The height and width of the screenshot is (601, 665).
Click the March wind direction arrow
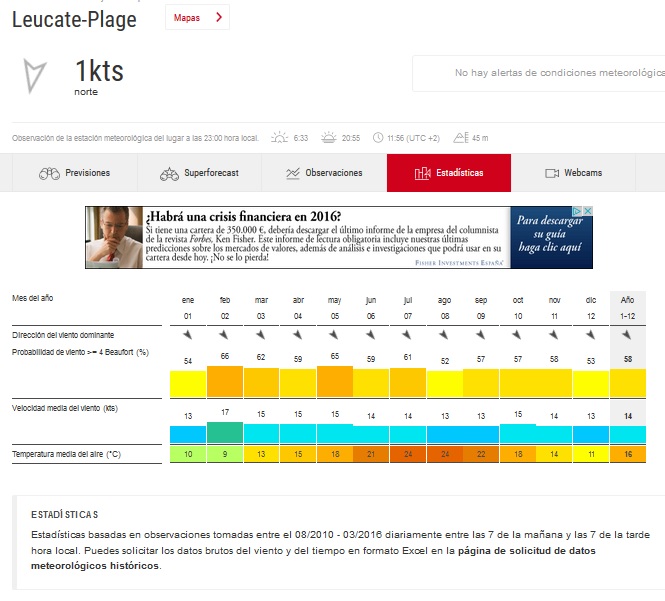click(261, 335)
